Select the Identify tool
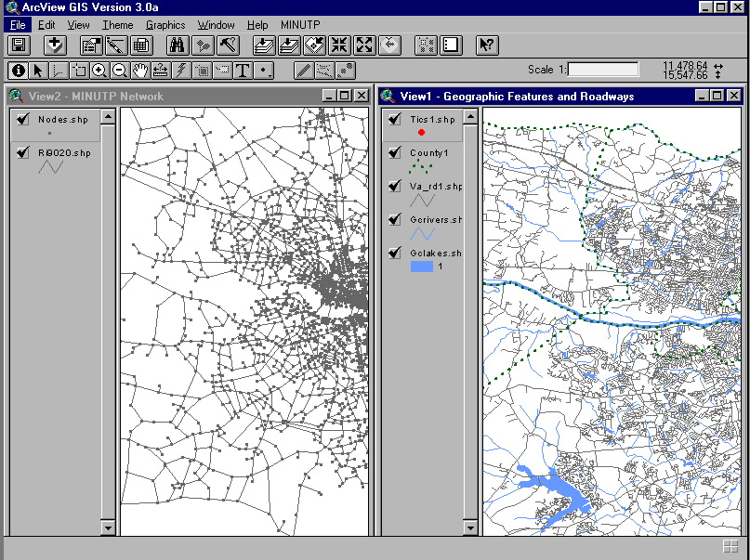 [x=19, y=71]
